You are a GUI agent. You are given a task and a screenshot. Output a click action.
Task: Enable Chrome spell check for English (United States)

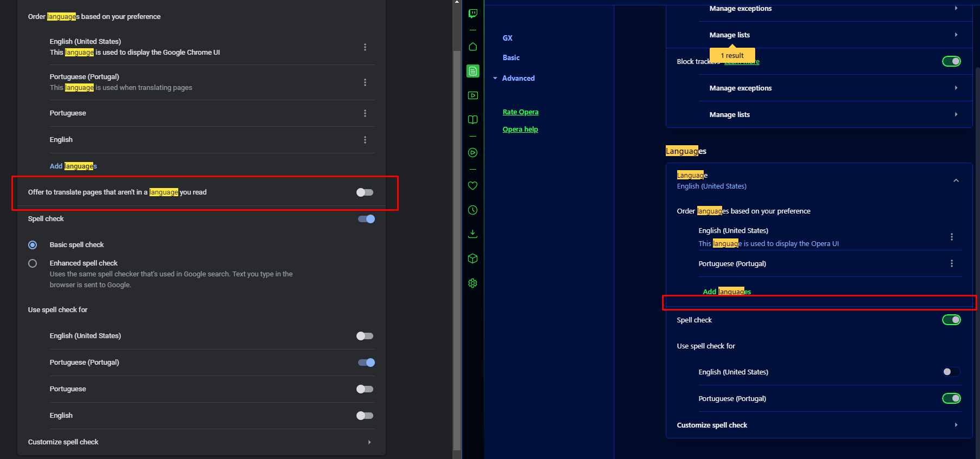(x=365, y=336)
